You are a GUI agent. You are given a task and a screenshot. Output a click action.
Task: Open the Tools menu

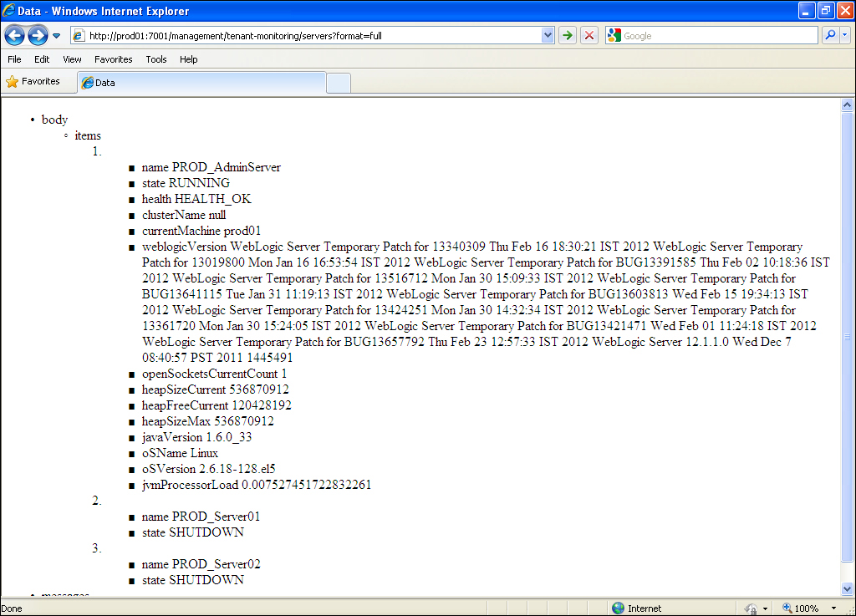[x=156, y=59]
